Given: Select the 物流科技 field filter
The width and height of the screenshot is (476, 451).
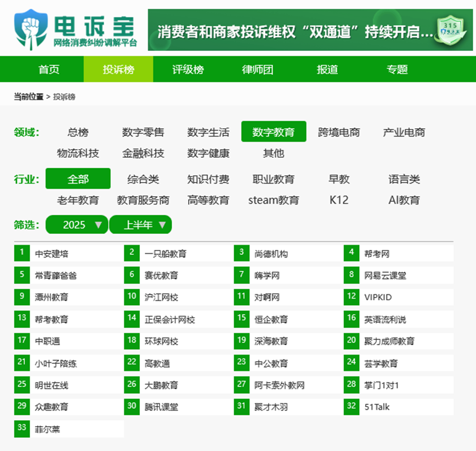Looking at the screenshot, I should pyautogui.click(x=78, y=153).
